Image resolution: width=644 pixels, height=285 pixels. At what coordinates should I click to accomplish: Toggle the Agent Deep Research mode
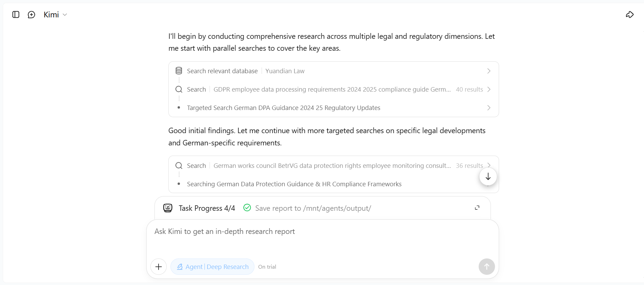point(212,267)
